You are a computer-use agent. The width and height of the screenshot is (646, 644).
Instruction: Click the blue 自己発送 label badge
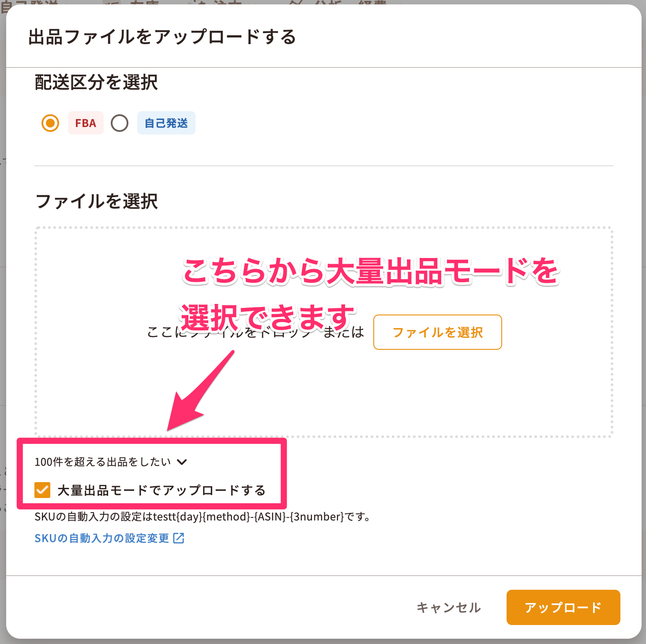166,123
